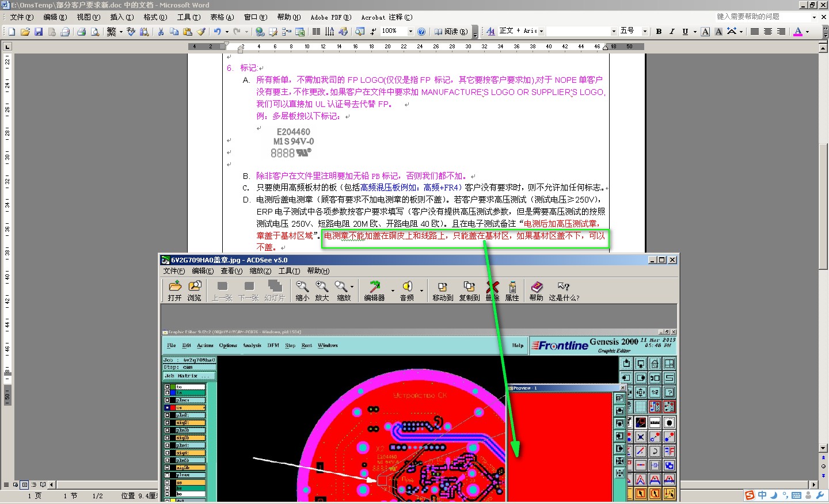The image size is (829, 504).
Task: Set right text alignment
Action: coord(781,32)
